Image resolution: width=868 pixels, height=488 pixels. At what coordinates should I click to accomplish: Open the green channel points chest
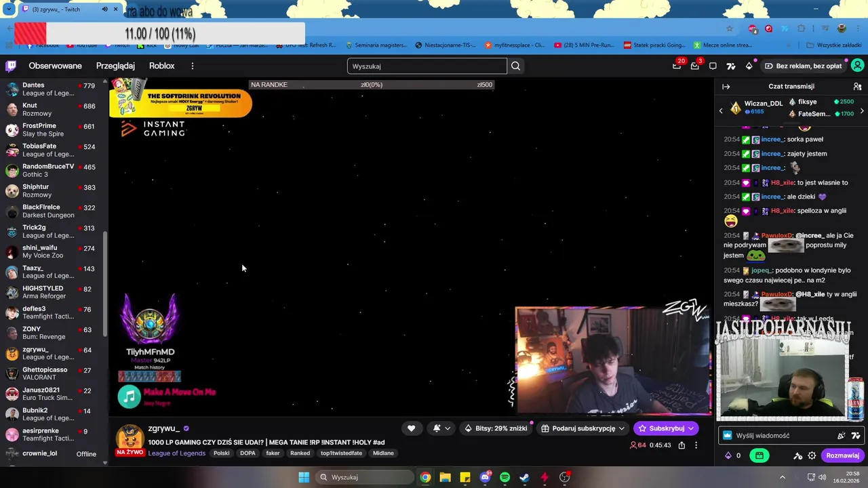click(x=759, y=455)
